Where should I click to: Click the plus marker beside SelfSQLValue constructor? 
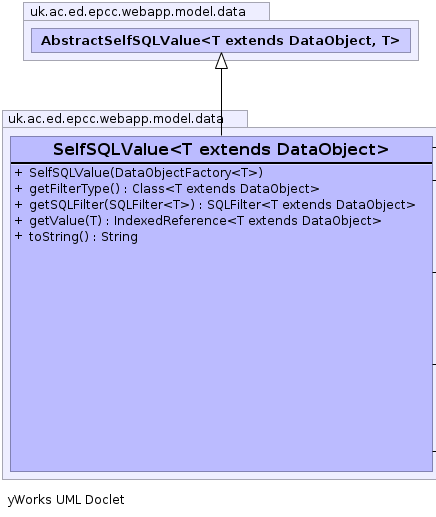click(x=18, y=172)
